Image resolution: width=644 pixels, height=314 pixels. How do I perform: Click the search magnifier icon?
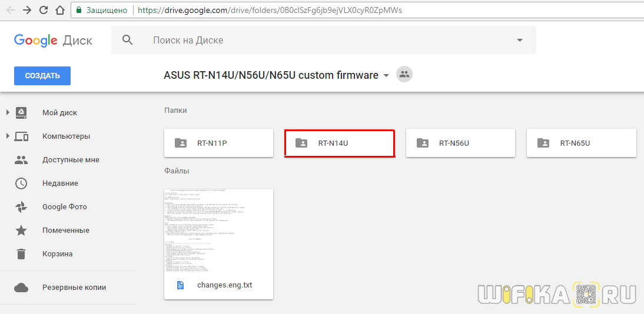(x=128, y=40)
